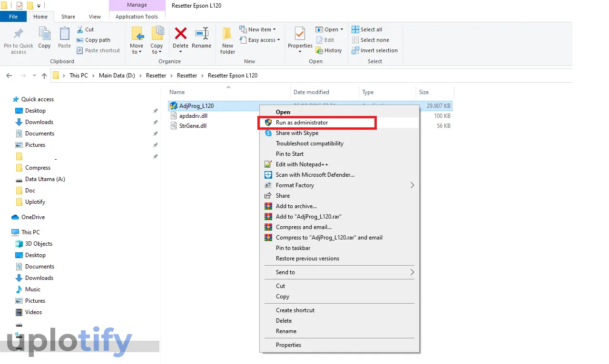The height and width of the screenshot is (364, 609).
Task: Open OneDrive in the sidebar
Action: (x=33, y=217)
